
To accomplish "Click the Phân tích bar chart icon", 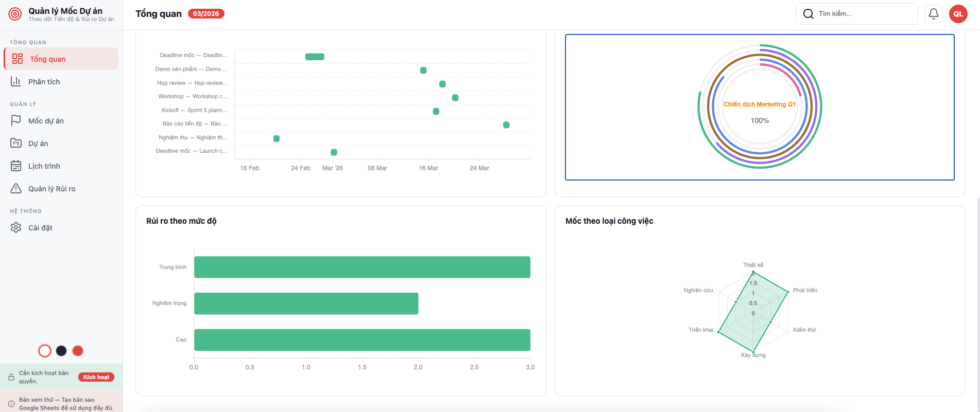I will tap(16, 81).
